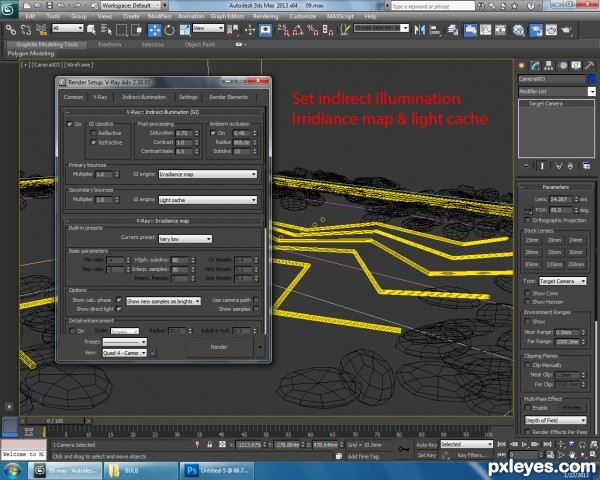Click the Set Keys key icon
Image resolution: width=600 pixels, height=480 pixels.
click(x=403, y=449)
